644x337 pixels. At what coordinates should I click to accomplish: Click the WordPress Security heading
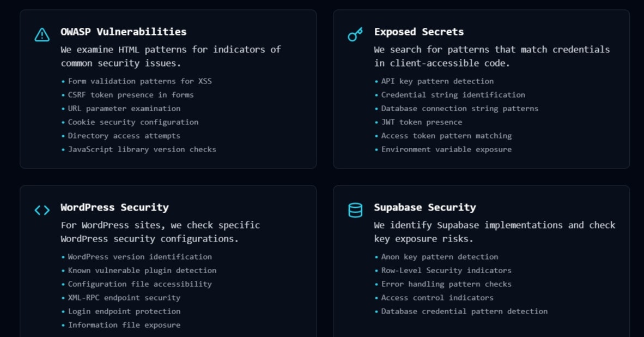(114, 207)
